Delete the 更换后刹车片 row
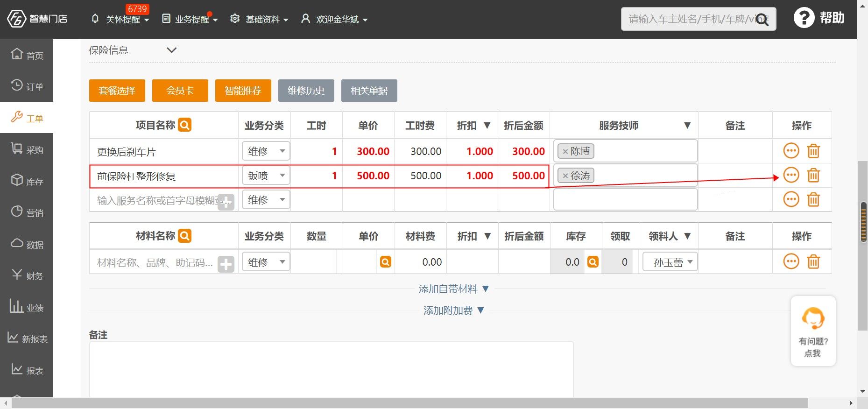868x409 pixels. click(813, 151)
